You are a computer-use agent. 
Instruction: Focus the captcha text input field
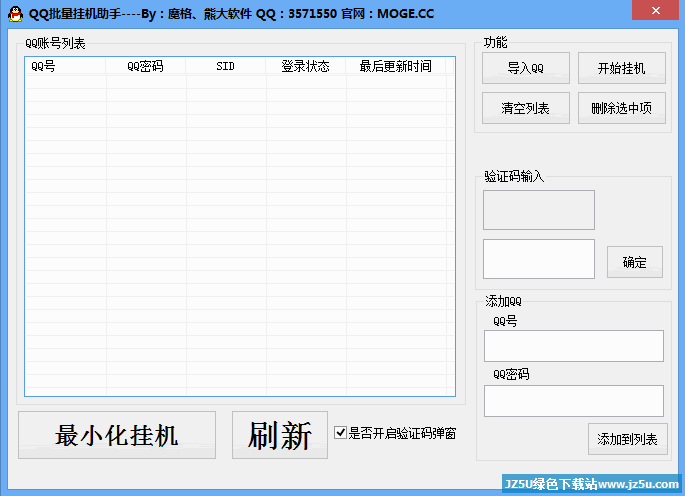click(539, 259)
